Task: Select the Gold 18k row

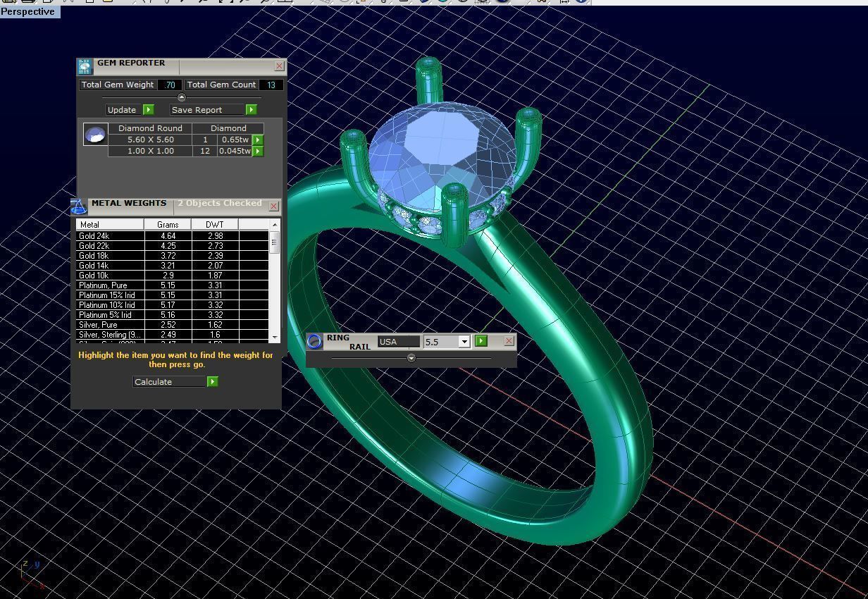Action: pos(173,256)
